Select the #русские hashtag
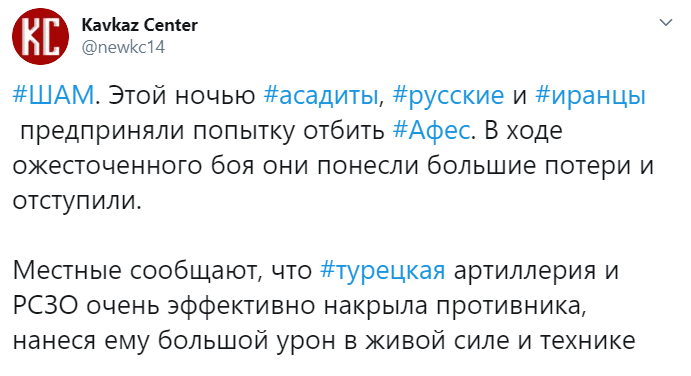Screen dimensions: 691x376 pos(448,96)
